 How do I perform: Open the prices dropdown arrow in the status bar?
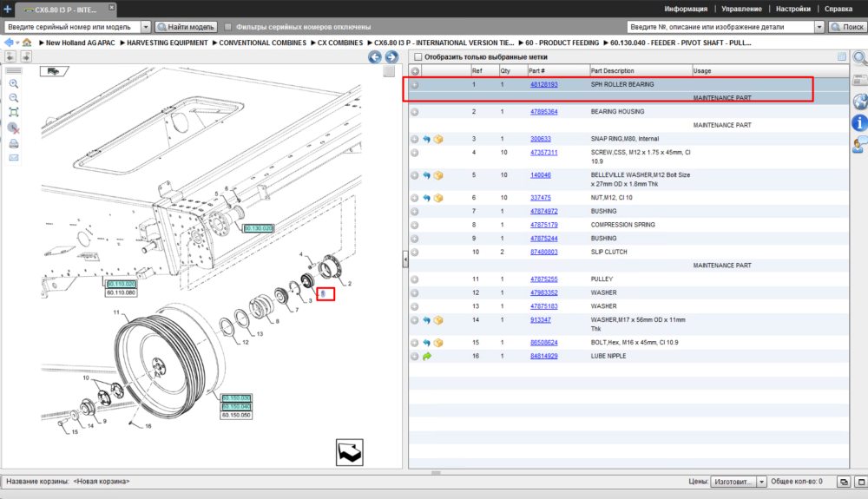pos(761,482)
